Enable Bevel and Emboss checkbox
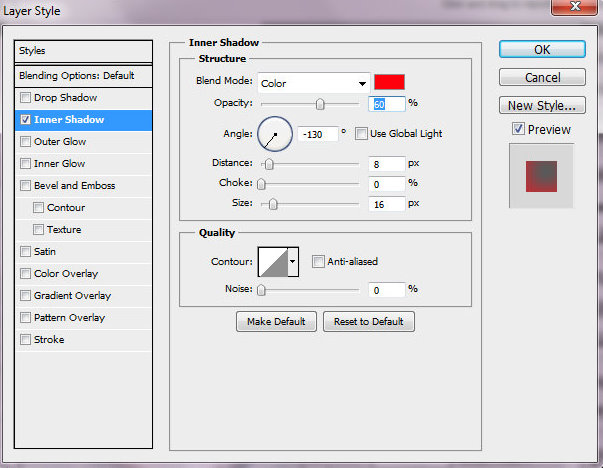 tap(25, 185)
